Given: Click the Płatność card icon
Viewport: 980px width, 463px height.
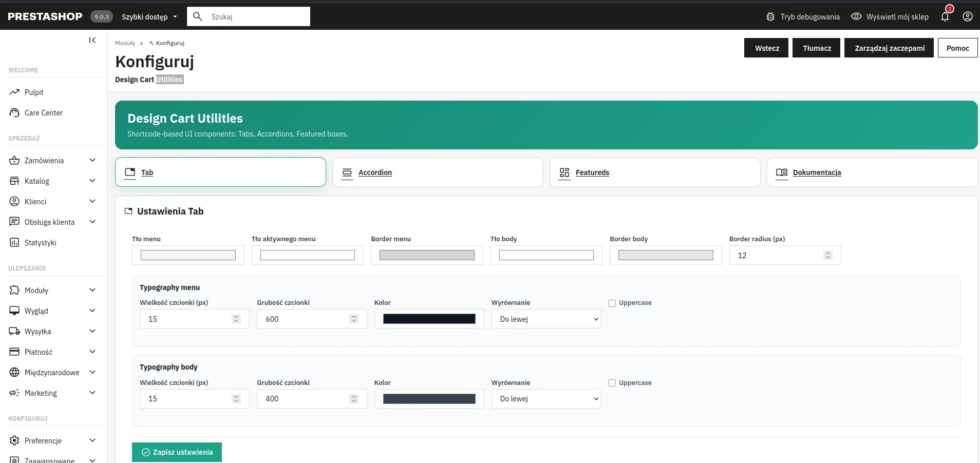Looking at the screenshot, I should (14, 352).
